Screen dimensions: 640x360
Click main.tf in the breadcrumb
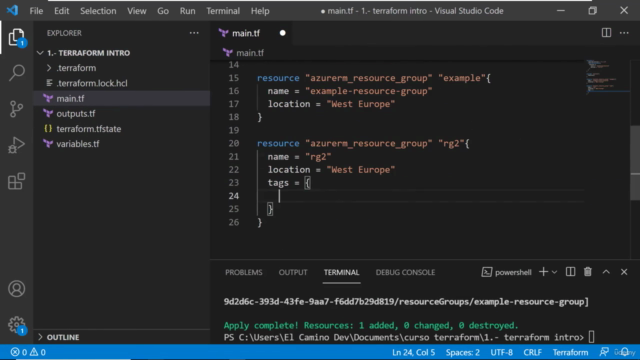(249, 53)
